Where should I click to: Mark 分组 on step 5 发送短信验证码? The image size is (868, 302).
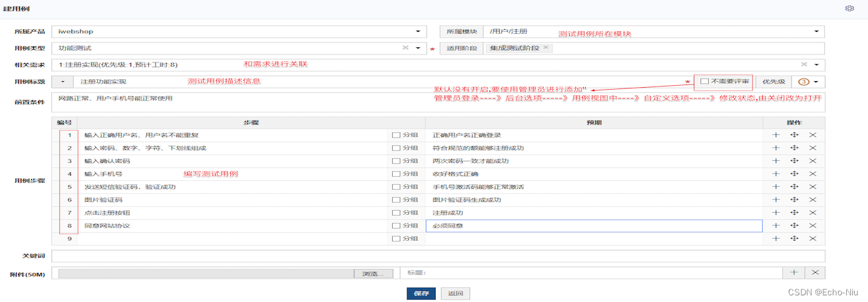click(396, 187)
